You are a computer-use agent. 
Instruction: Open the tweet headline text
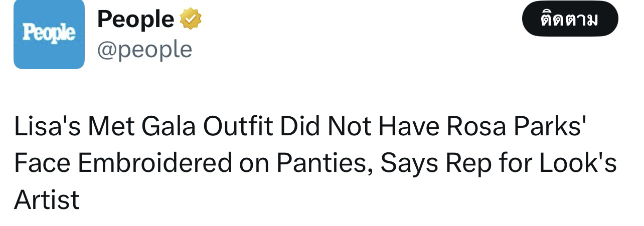[x=315, y=164]
